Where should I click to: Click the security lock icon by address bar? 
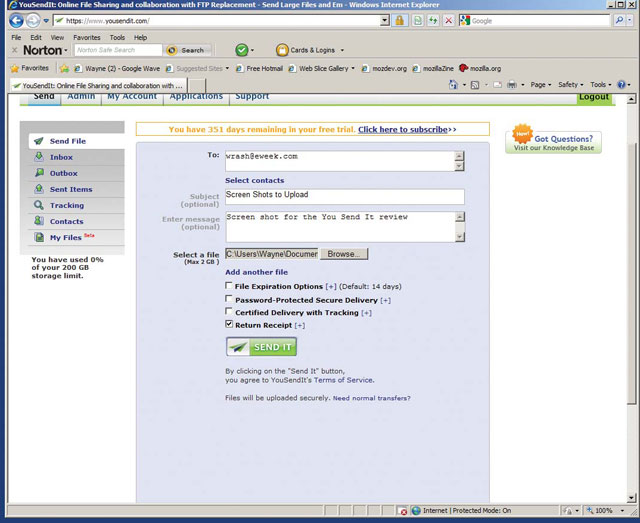400,20
